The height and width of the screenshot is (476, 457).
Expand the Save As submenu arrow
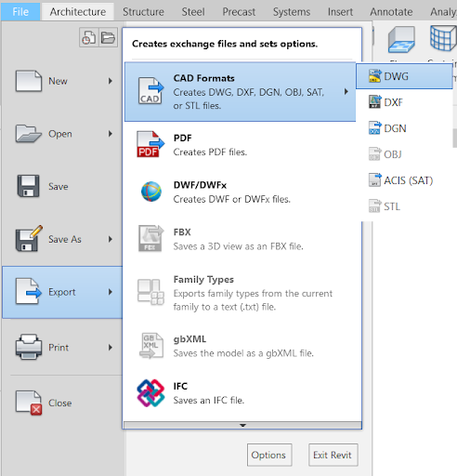click(x=111, y=239)
